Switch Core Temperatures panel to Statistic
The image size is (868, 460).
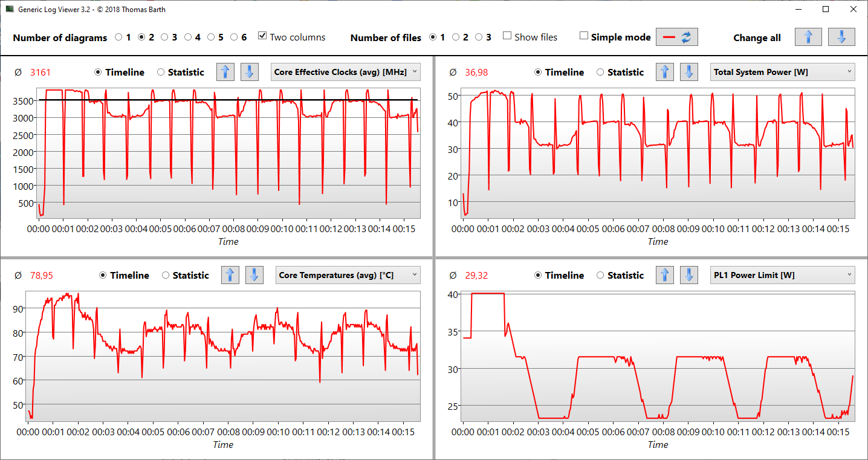[x=166, y=275]
